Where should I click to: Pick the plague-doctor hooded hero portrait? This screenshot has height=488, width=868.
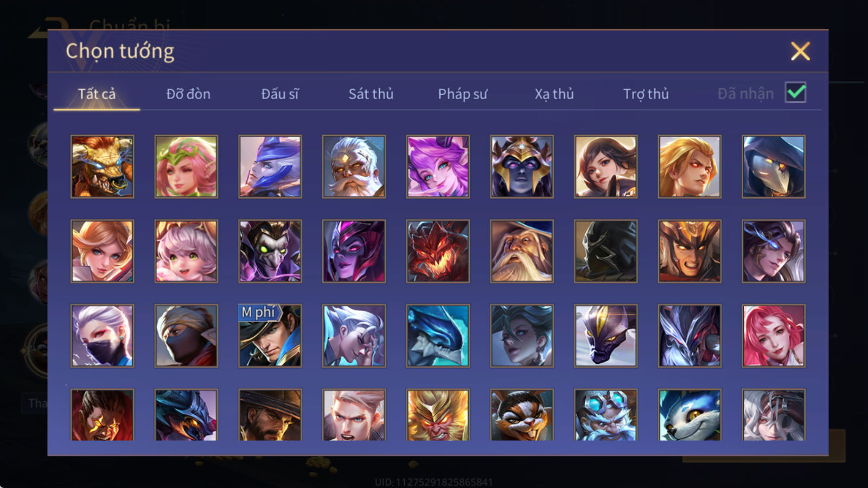[x=773, y=166]
